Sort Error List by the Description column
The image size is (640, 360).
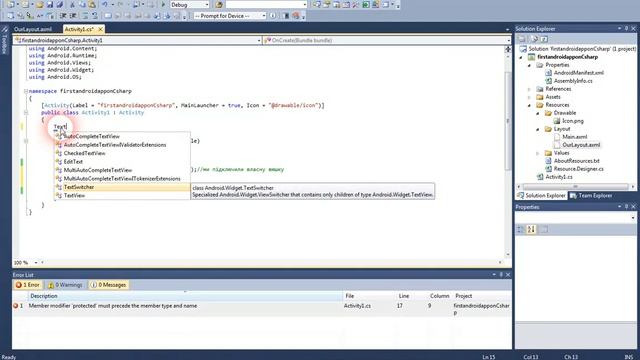coord(185,296)
